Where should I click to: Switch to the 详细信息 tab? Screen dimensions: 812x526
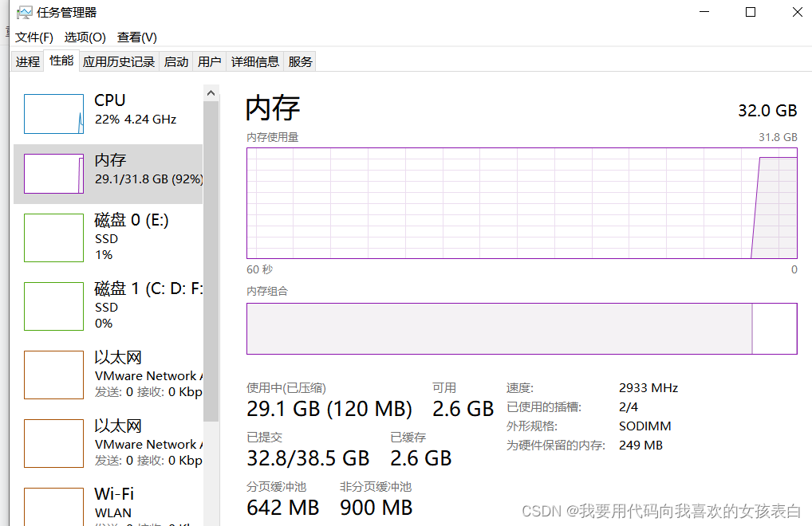click(x=255, y=61)
